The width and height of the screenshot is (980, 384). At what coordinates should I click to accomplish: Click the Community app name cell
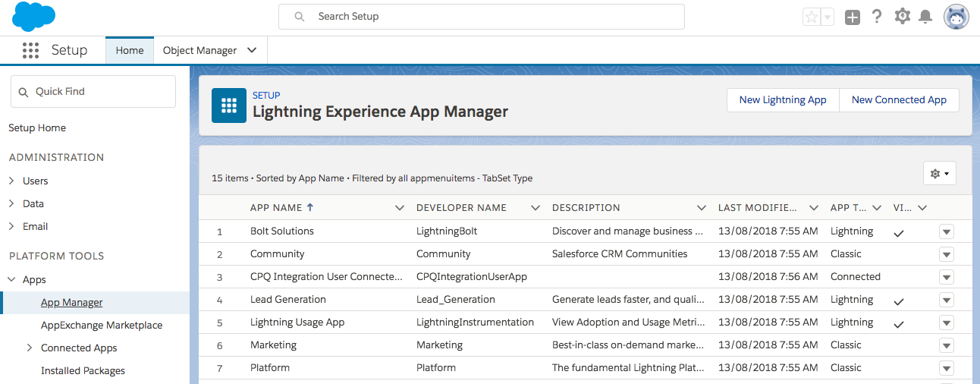pyautogui.click(x=278, y=253)
